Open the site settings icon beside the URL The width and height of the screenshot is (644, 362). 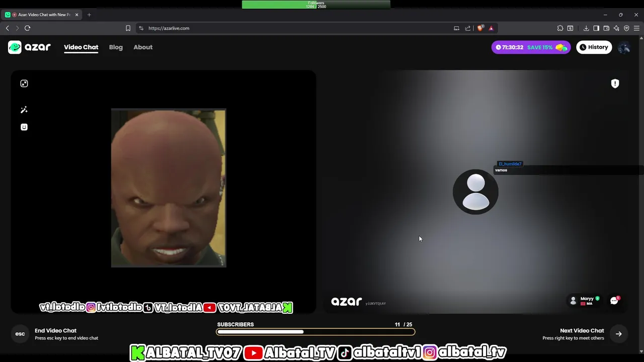[141, 28]
